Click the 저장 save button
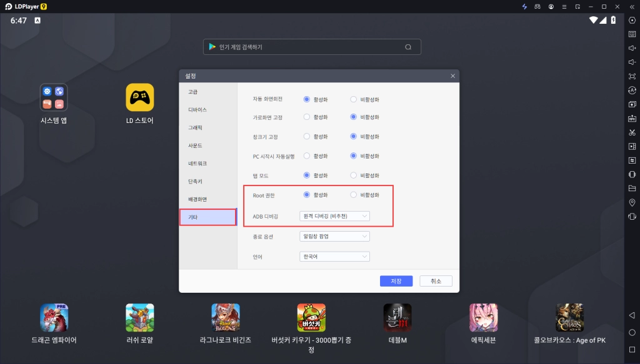This screenshot has height=364, width=640. pyautogui.click(x=396, y=281)
